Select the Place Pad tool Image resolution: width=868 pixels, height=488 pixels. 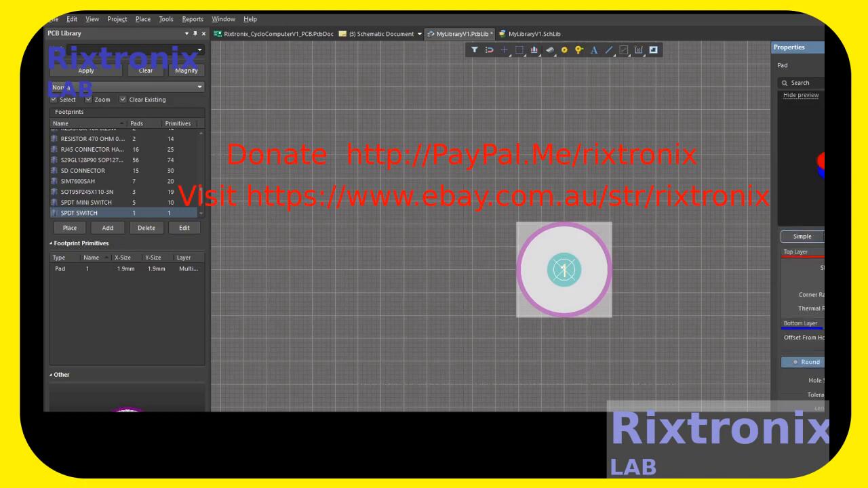[x=564, y=50]
